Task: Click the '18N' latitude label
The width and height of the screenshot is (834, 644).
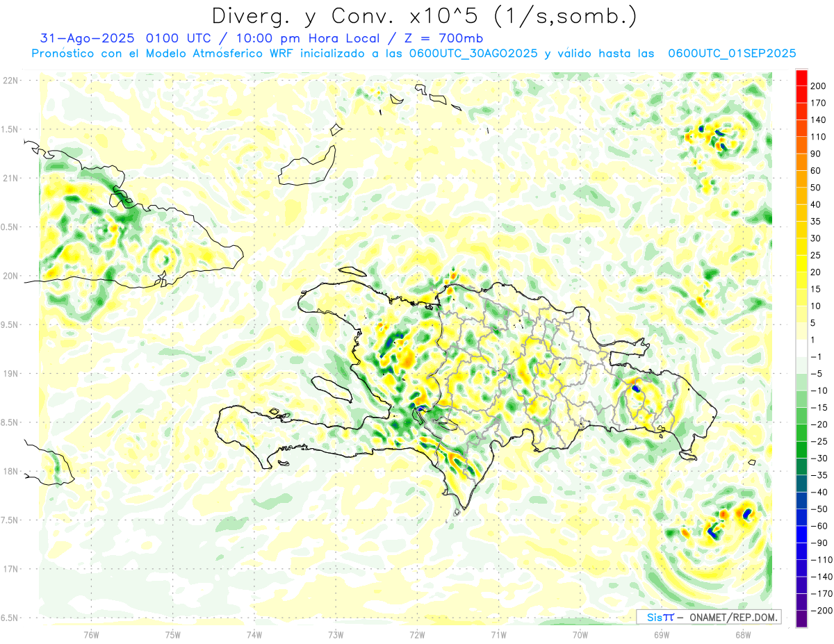Action: click(x=10, y=472)
